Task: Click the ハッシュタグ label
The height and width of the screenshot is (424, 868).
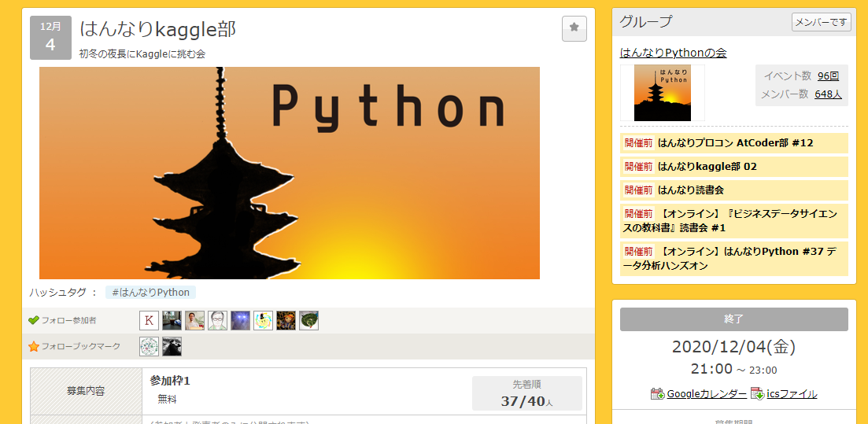Action: [63, 293]
